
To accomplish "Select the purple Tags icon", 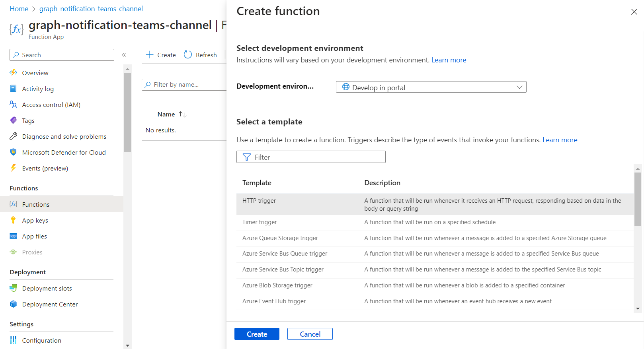I will 14,120.
